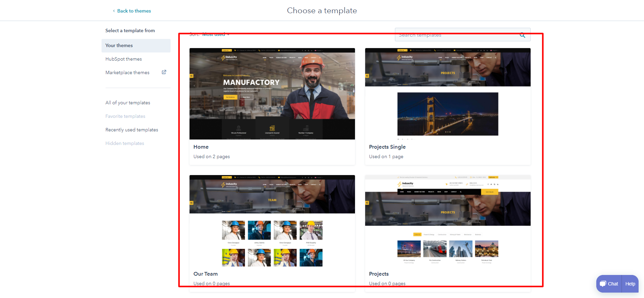Click the Projects Single title text
The image size is (644, 298).
point(387,147)
